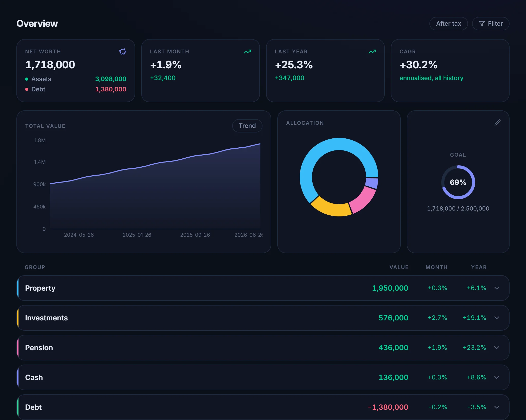Select the Pension row label
The height and width of the screenshot is (420, 526).
[x=39, y=348]
